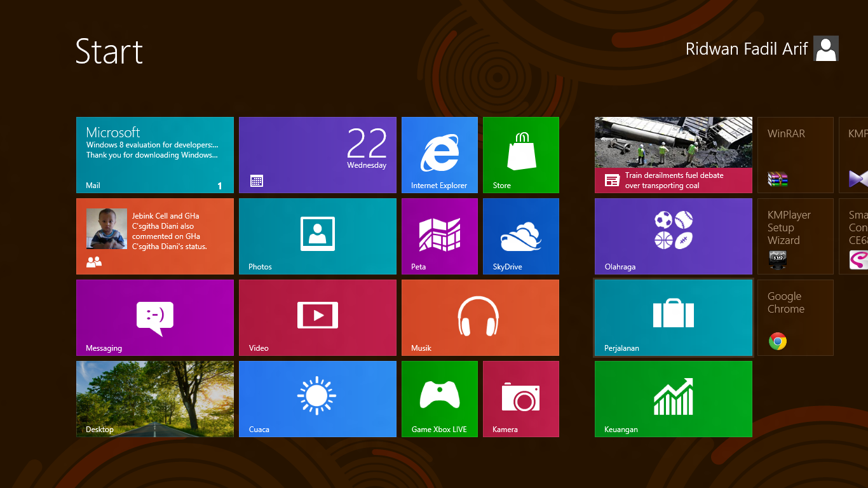Open the Keuangan finance app
This screenshot has width=868, height=488.
[x=673, y=398]
